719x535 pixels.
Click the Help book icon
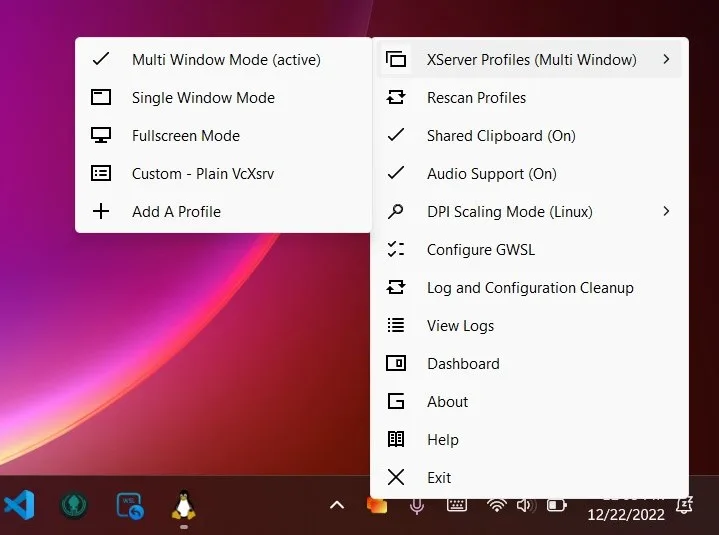396,439
